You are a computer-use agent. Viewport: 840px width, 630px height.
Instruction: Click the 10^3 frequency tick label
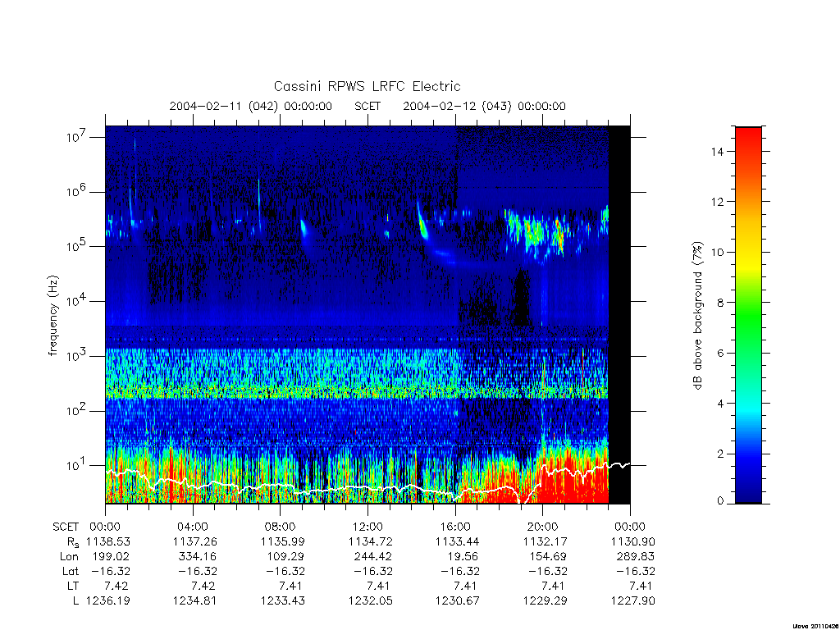click(x=76, y=356)
